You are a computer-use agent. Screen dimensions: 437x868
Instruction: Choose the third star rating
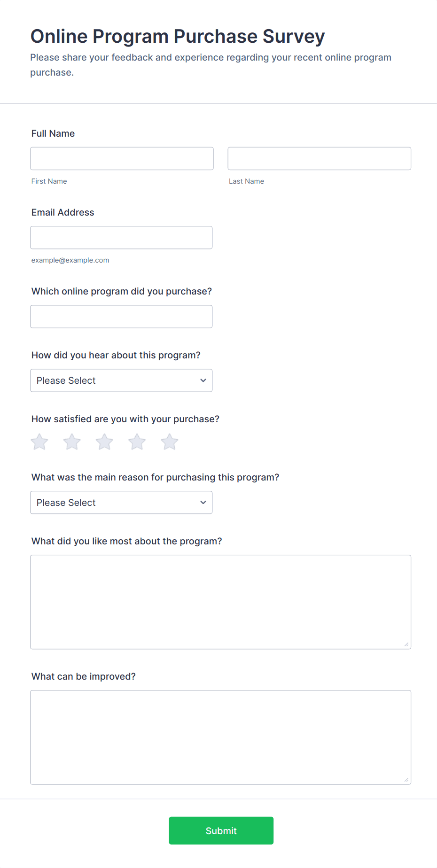coord(104,442)
